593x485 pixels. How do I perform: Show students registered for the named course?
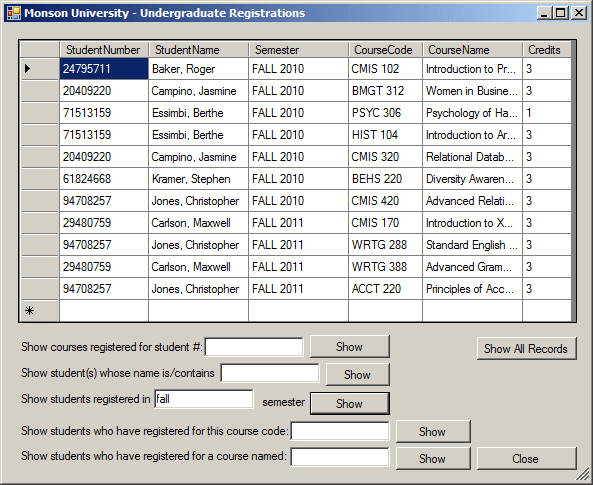pos(433,459)
